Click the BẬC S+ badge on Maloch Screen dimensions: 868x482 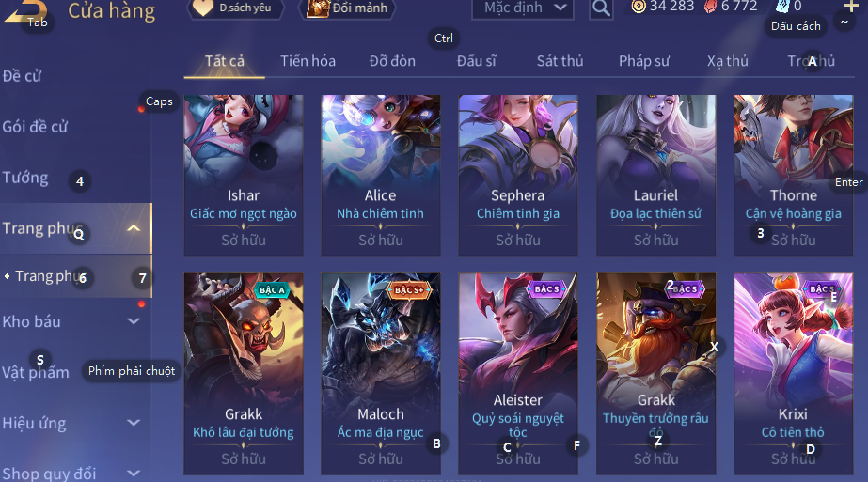(408, 290)
